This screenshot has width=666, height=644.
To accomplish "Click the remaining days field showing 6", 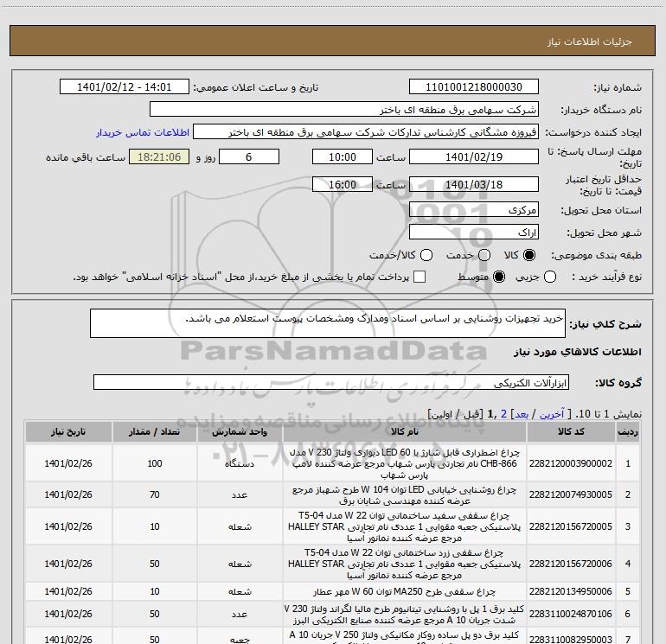I will coord(249,157).
